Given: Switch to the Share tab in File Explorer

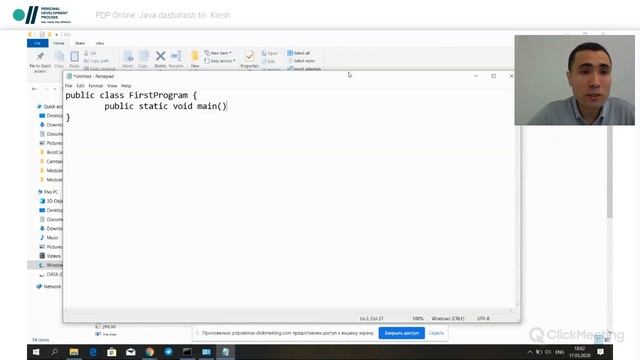Looking at the screenshot, I should [80, 43].
